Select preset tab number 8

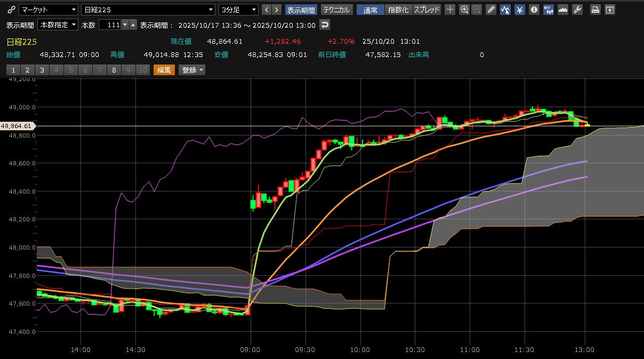[x=114, y=70]
